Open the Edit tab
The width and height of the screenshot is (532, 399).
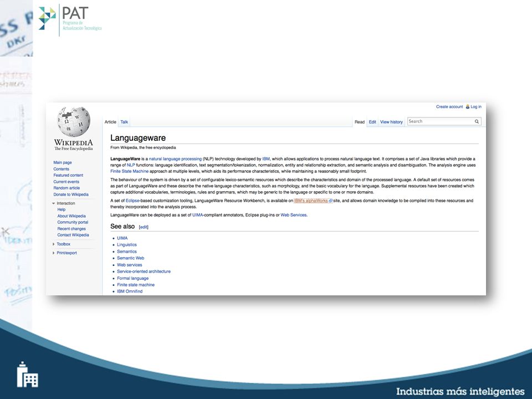point(372,122)
